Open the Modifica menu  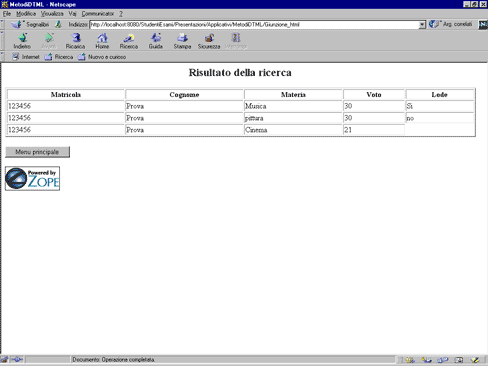tap(26, 14)
